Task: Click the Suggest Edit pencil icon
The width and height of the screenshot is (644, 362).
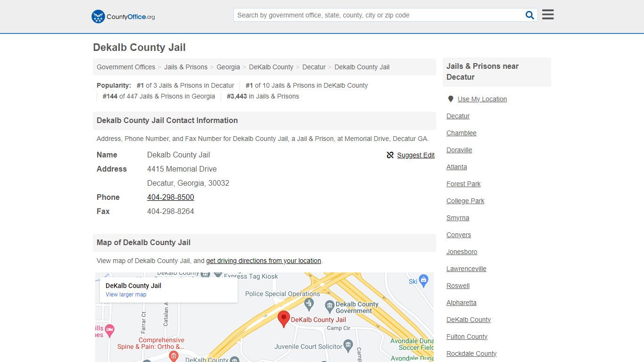Action: pyautogui.click(x=390, y=155)
